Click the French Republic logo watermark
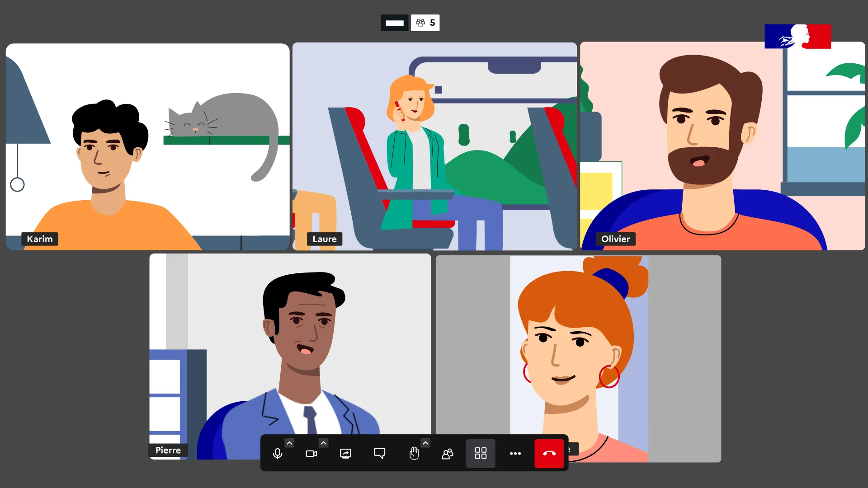 click(797, 36)
